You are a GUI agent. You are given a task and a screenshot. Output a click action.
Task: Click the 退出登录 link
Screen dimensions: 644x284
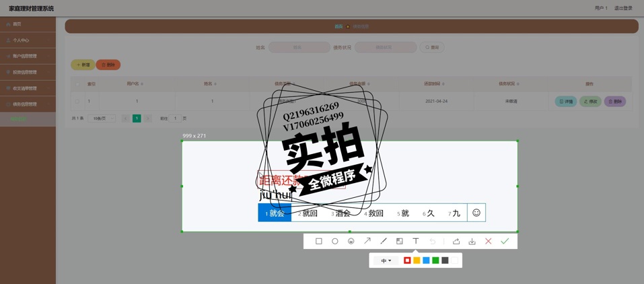623,8
